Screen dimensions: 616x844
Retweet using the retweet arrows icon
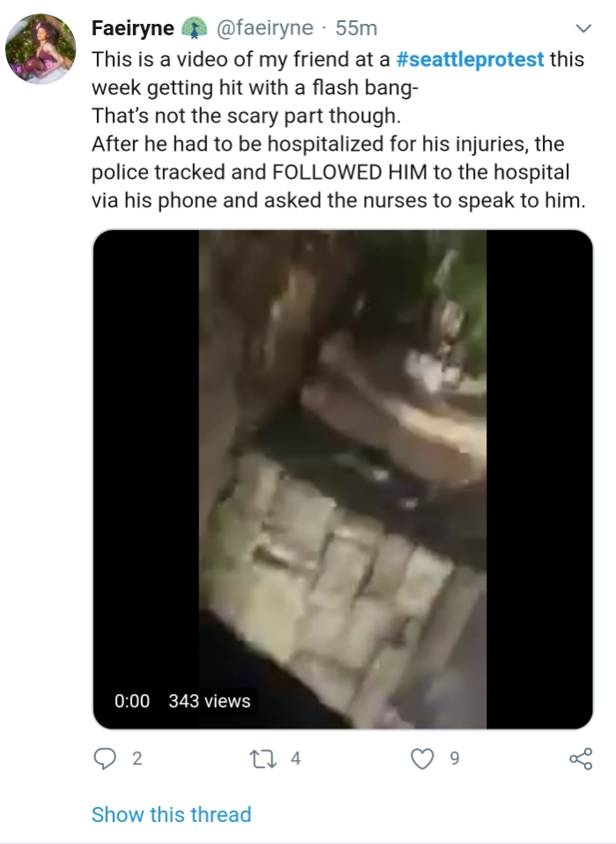(x=263, y=758)
